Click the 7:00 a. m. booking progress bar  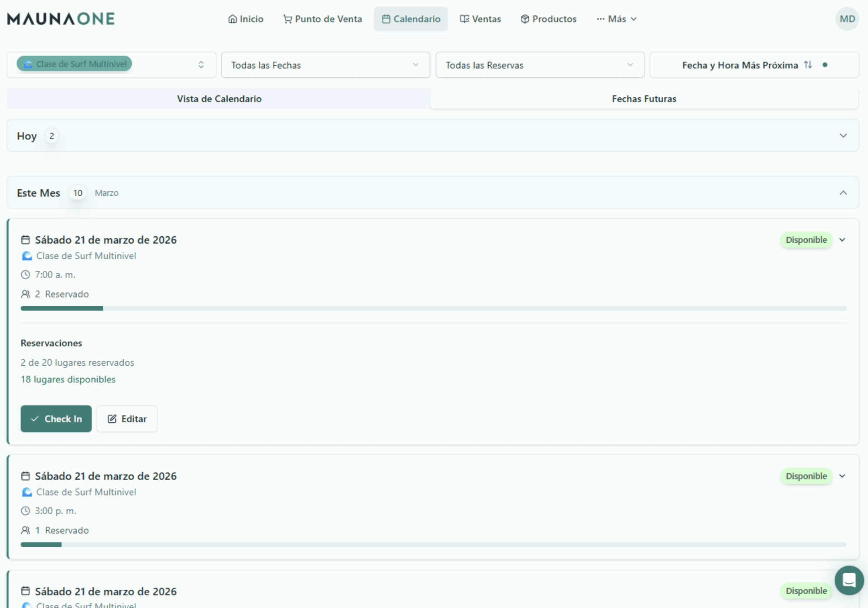tap(433, 308)
